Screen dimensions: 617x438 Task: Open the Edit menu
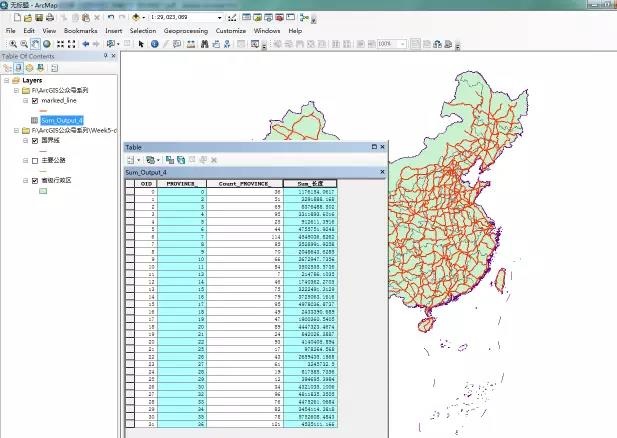coord(29,31)
